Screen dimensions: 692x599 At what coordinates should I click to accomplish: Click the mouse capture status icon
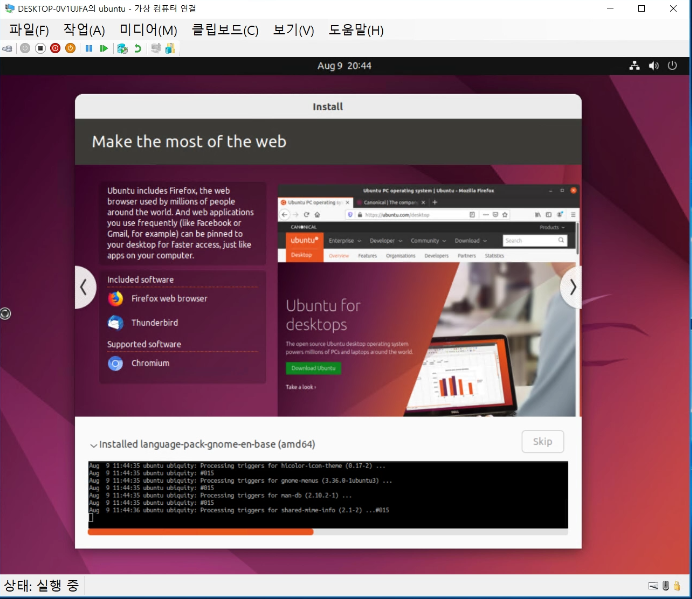pyautogui.click(x=666, y=586)
